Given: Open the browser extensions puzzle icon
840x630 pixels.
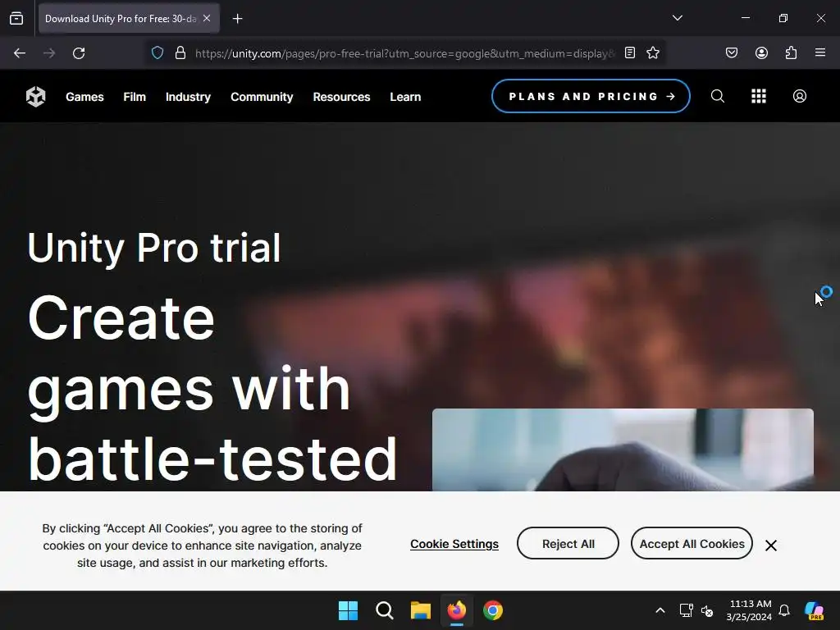Looking at the screenshot, I should (x=791, y=53).
